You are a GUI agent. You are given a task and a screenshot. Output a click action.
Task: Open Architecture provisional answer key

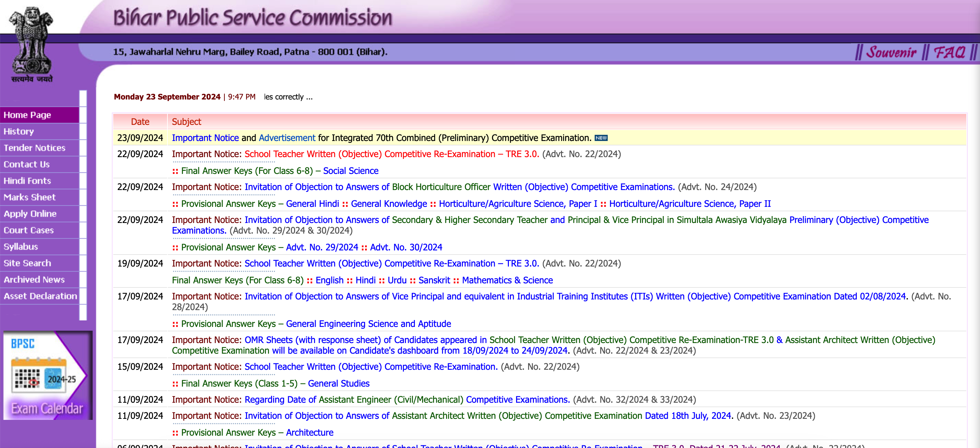[309, 433]
